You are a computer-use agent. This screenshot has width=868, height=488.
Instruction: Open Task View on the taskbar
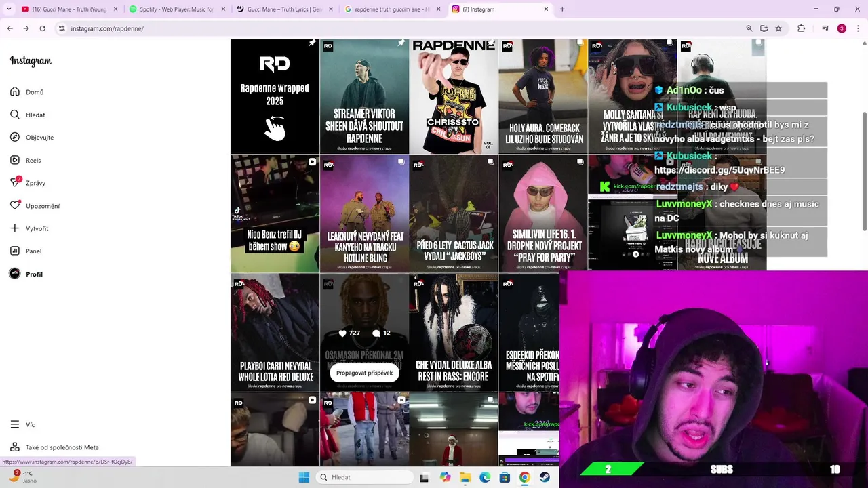(424, 477)
